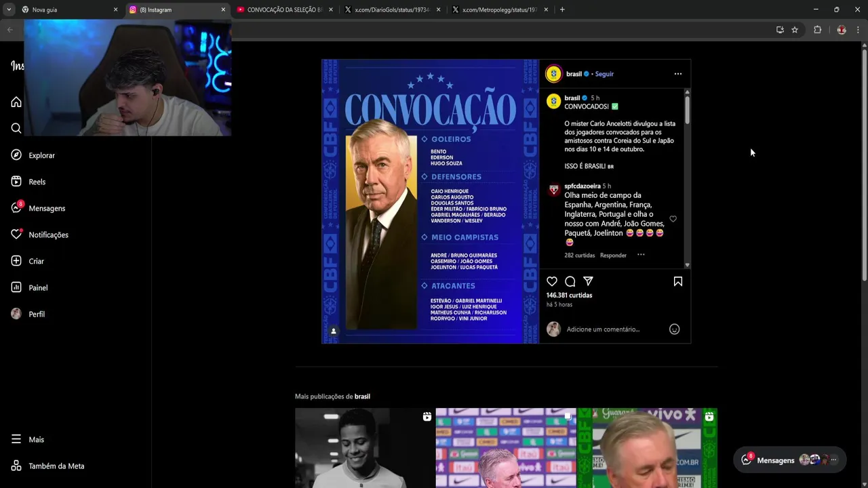The height and width of the screenshot is (488, 868).
Task: View 282 curtidas on the comment
Action: click(x=579, y=256)
